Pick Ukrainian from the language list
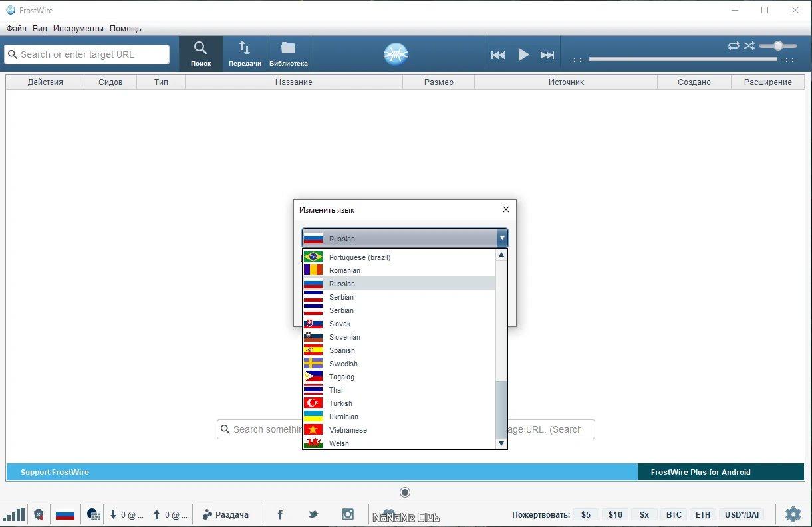The width and height of the screenshot is (812, 527). (399, 417)
